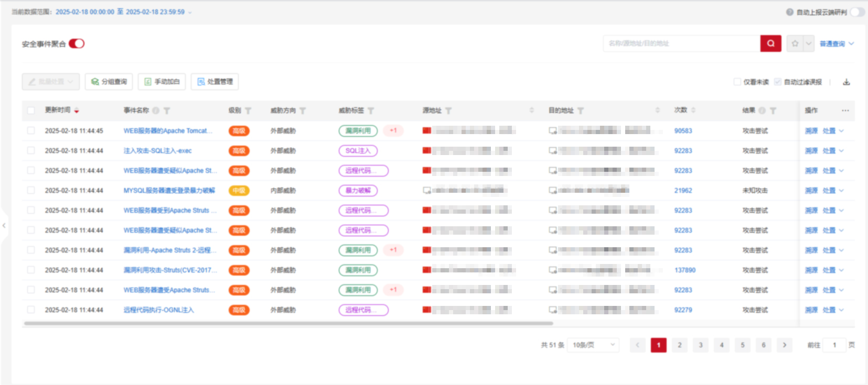Enable the 自动上报云端研判 switch
Screen dimensions: 868x385
[857, 12]
